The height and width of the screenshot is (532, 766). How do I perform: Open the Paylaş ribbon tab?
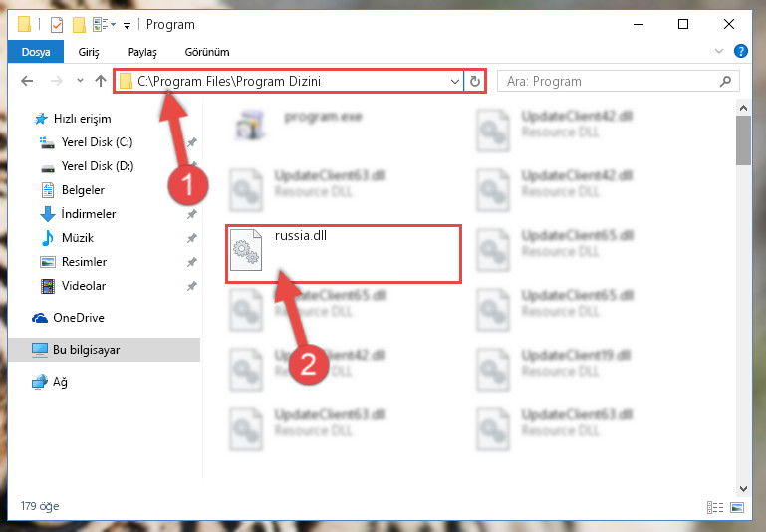tap(142, 52)
